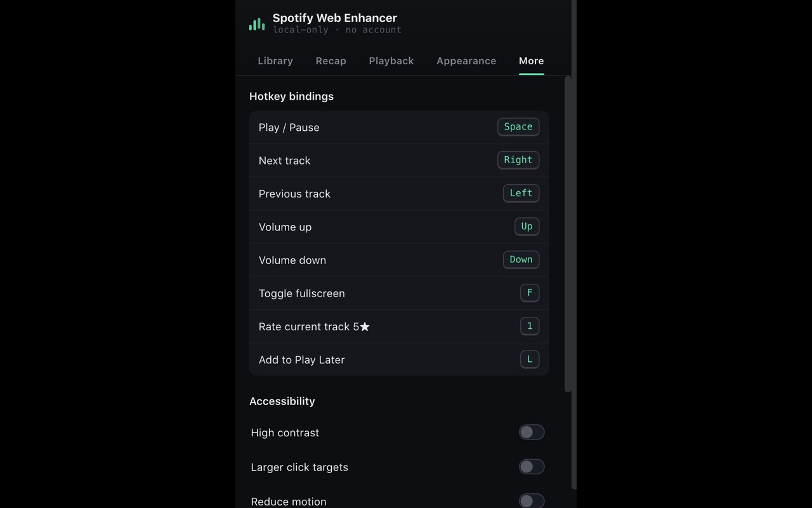Click the Rate current track 5★ label
Viewport: 812px width, 508px height.
tap(315, 326)
